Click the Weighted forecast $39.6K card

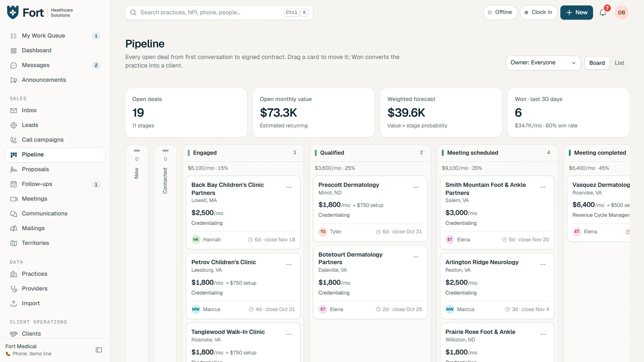pyautogui.click(x=441, y=113)
